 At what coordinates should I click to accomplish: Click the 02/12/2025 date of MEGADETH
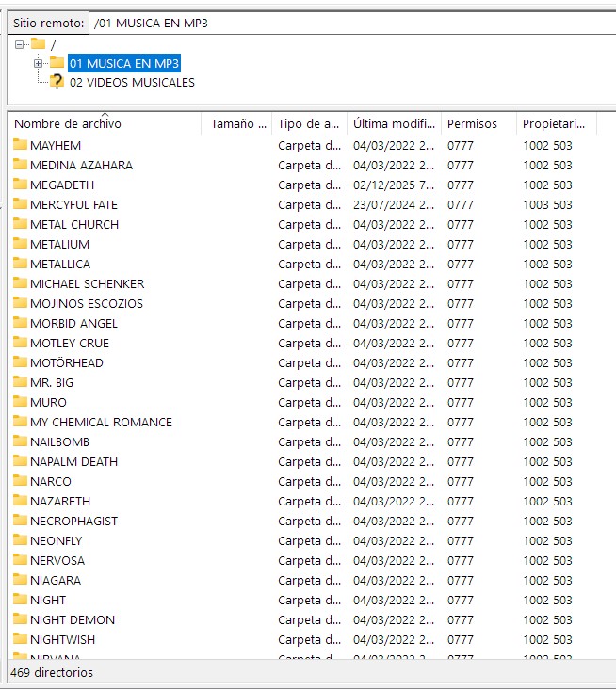pyautogui.click(x=393, y=185)
